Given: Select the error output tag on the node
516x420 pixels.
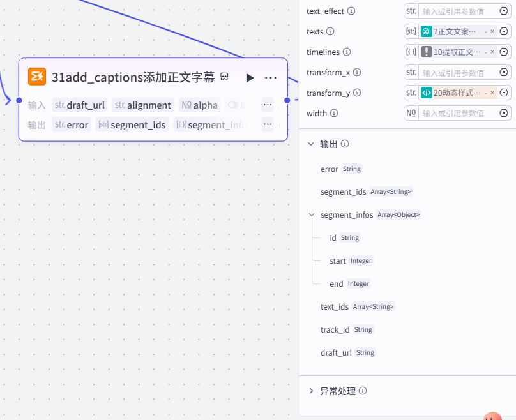Looking at the screenshot, I should pyautogui.click(x=72, y=124).
